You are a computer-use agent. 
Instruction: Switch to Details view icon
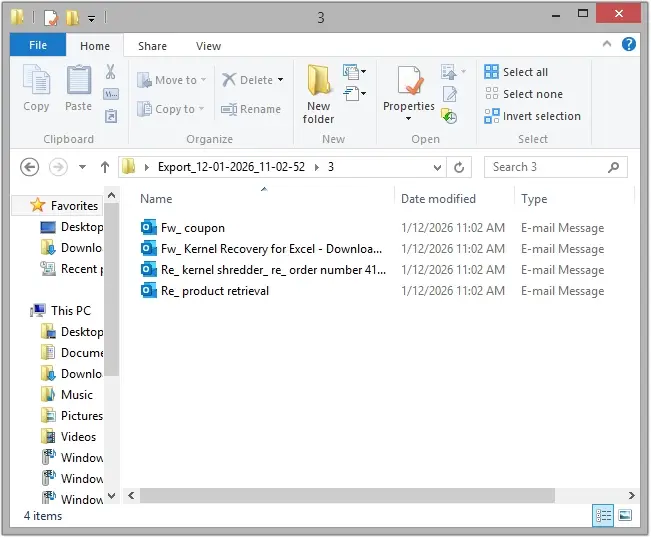(x=603, y=516)
